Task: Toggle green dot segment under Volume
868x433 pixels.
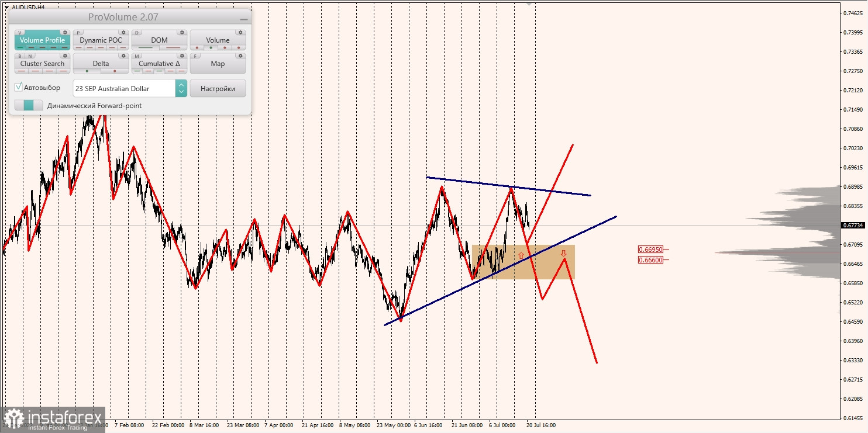Action: click(x=211, y=47)
